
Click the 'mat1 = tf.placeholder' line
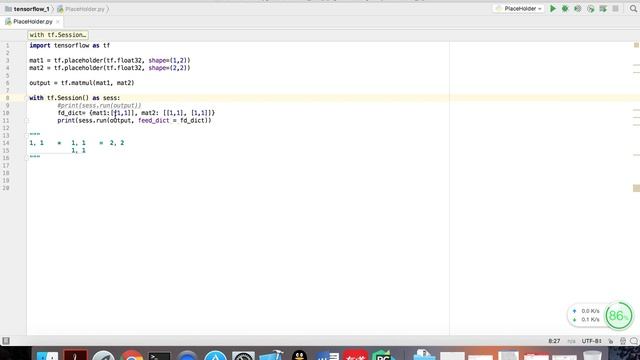coord(109,60)
